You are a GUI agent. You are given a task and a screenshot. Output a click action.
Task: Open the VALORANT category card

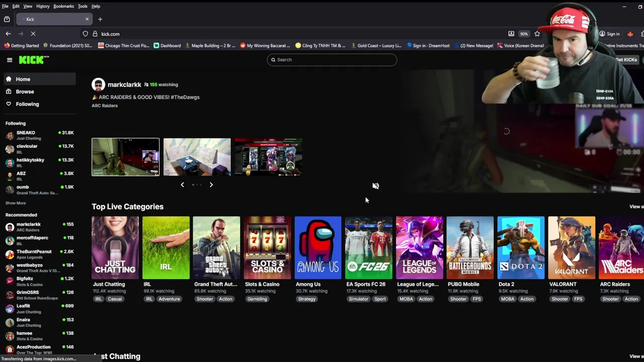click(572, 248)
